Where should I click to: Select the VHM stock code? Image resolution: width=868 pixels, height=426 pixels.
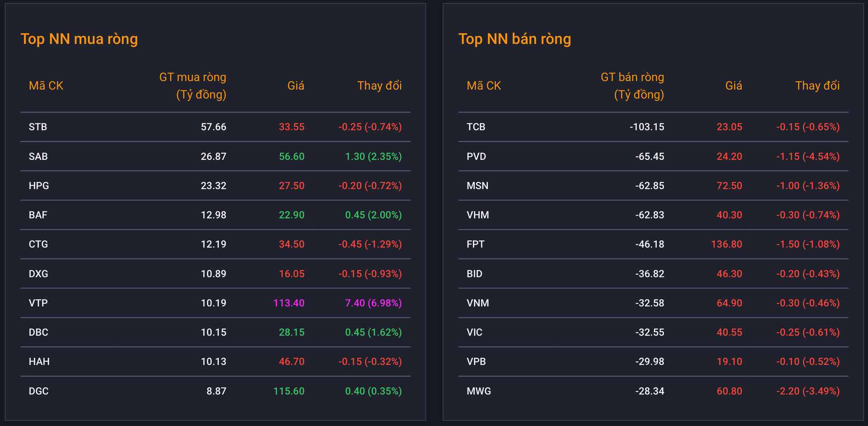(478, 215)
